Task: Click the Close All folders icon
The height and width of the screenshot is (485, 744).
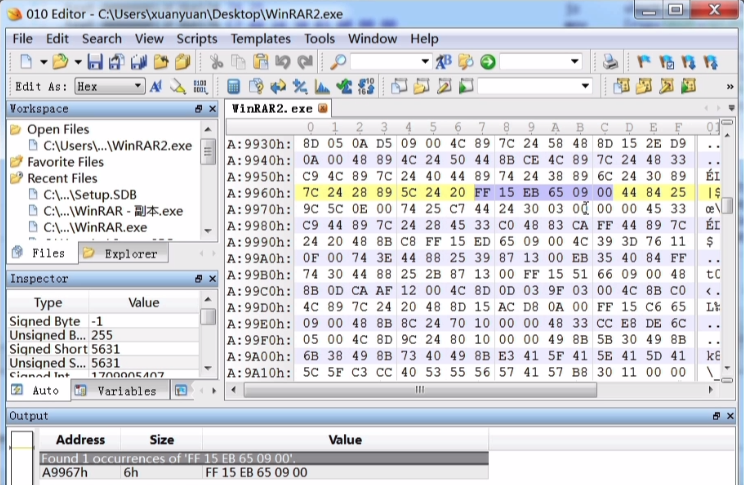Action: (x=183, y=62)
